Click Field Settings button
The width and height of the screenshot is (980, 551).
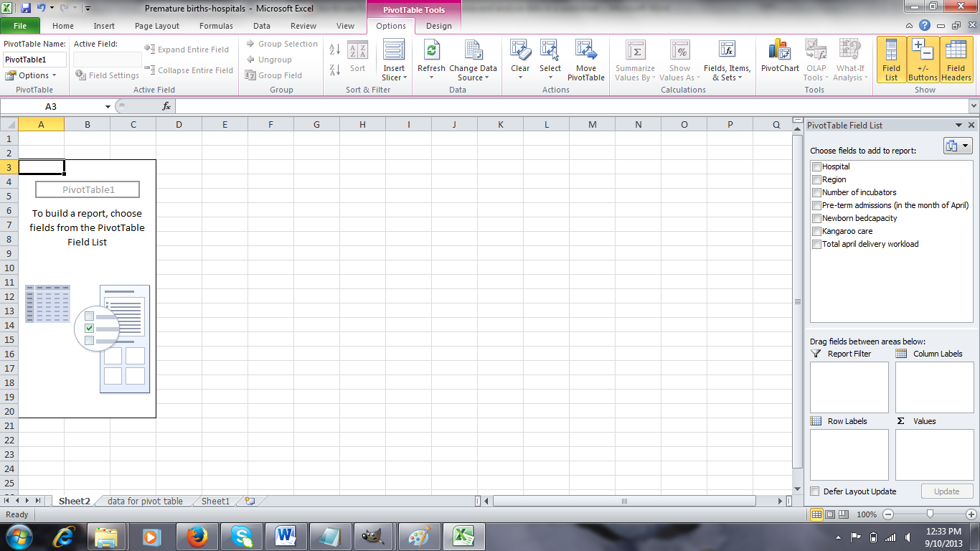(x=108, y=75)
